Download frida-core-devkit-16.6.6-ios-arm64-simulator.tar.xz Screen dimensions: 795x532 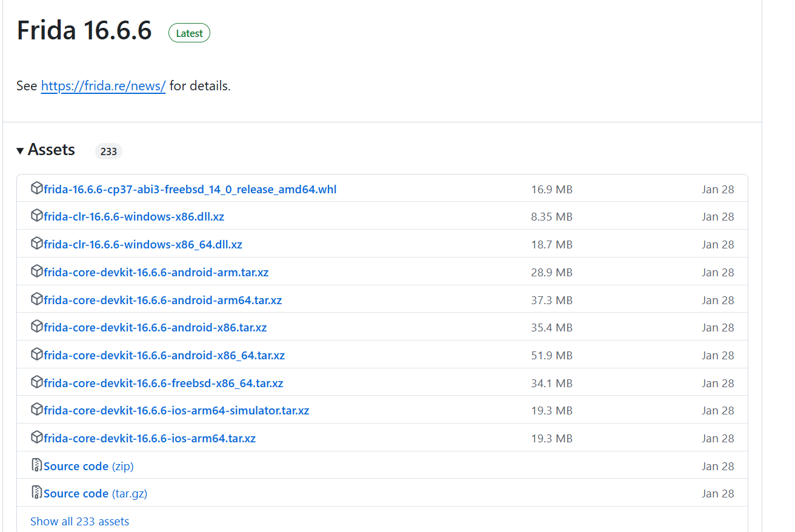(176, 411)
